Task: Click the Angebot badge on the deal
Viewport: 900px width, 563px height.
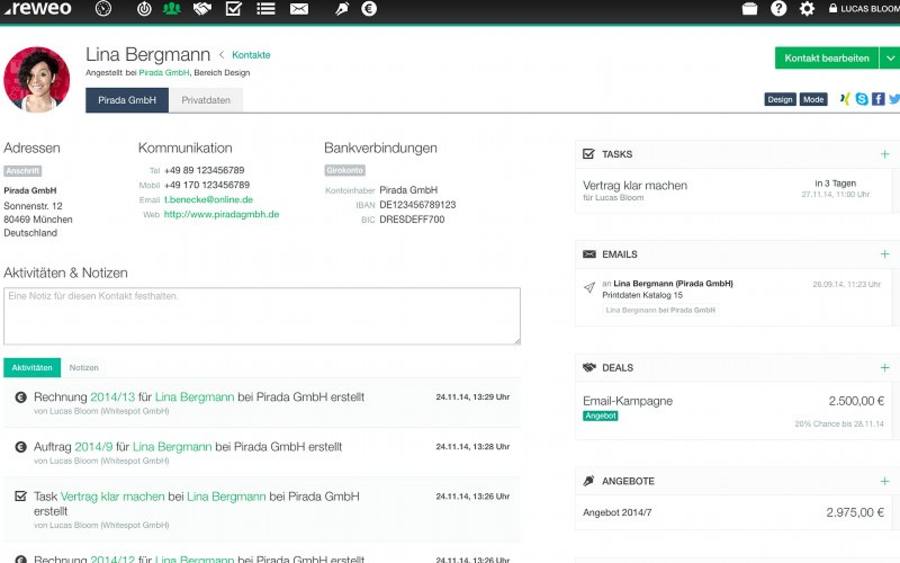Action: [x=600, y=416]
